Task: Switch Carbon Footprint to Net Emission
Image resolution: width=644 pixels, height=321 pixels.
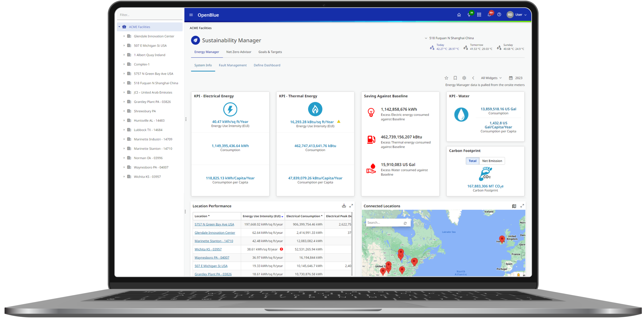Action: point(492,161)
